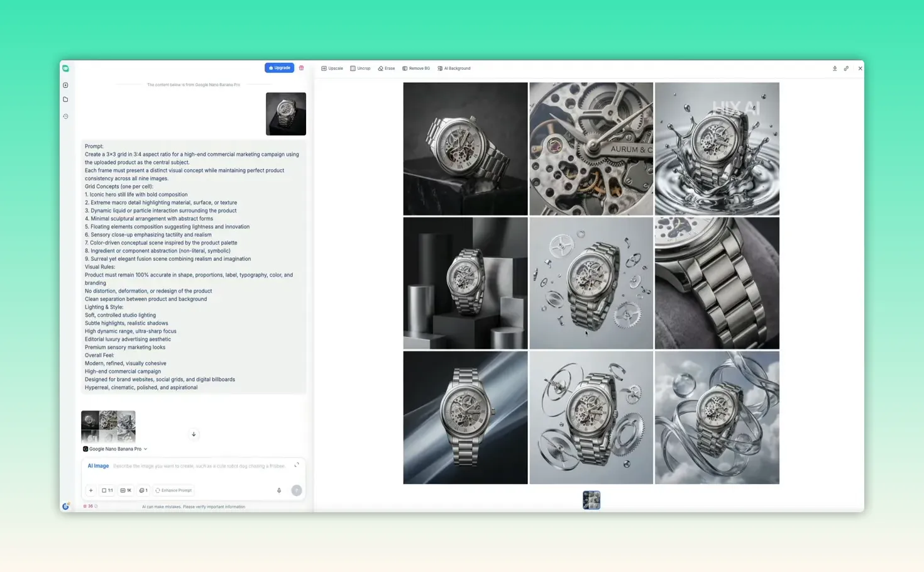
Task: Open the Google Nano Banana Pro model dropdown
Action: [115, 449]
